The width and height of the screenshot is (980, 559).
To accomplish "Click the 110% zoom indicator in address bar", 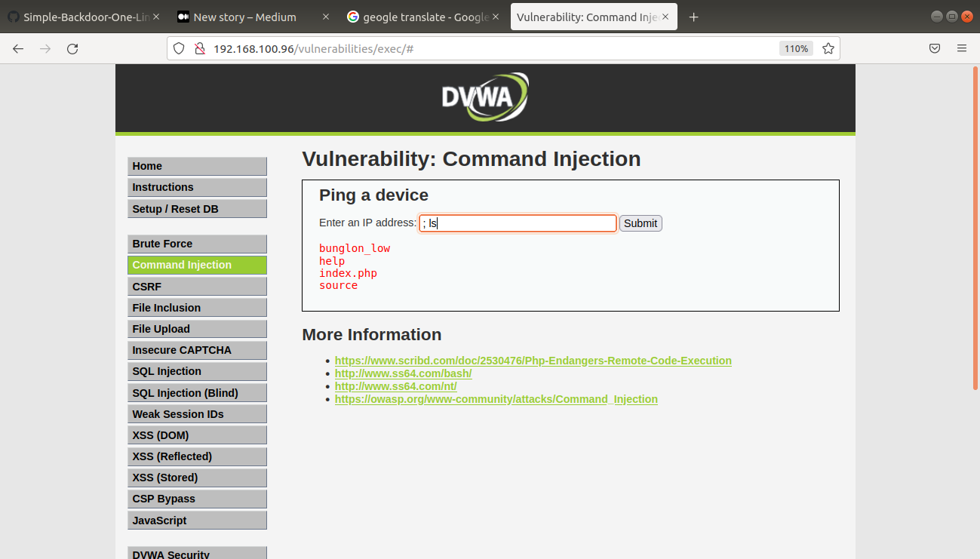I will pyautogui.click(x=795, y=48).
